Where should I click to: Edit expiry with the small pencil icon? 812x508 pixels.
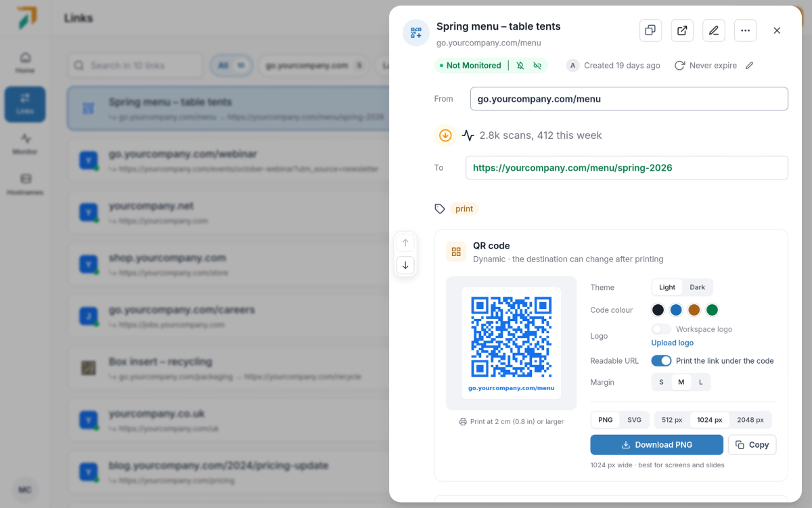[x=749, y=66]
